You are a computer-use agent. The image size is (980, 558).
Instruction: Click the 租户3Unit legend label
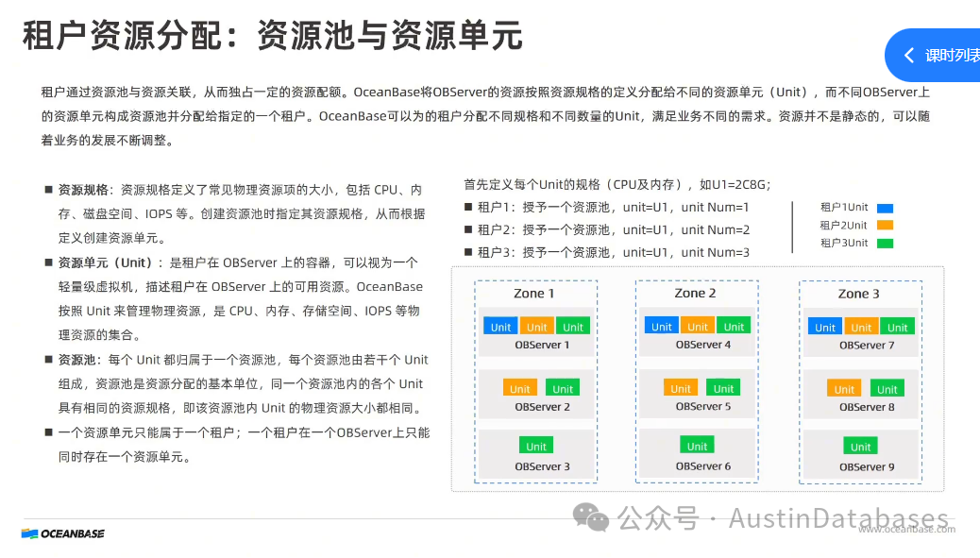(x=844, y=243)
